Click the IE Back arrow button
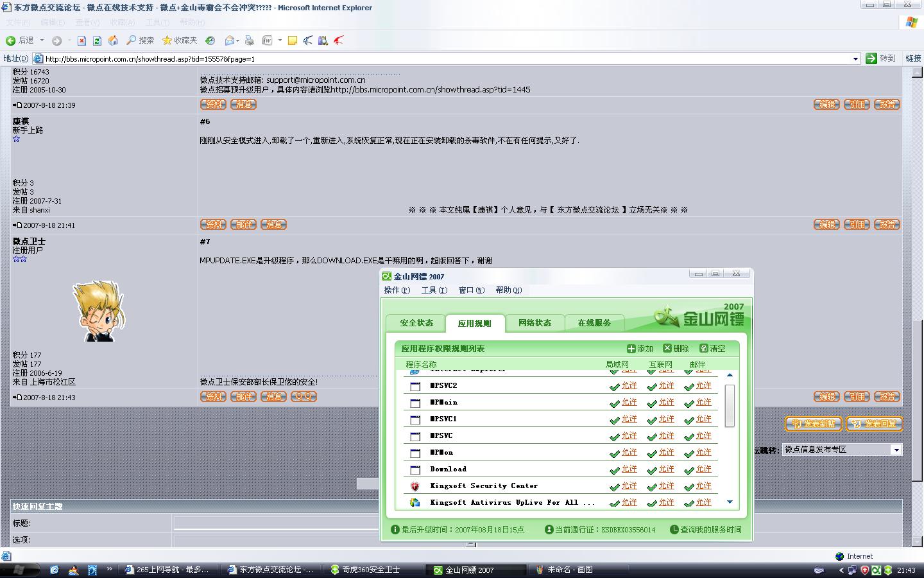This screenshot has width=924, height=578. point(11,40)
